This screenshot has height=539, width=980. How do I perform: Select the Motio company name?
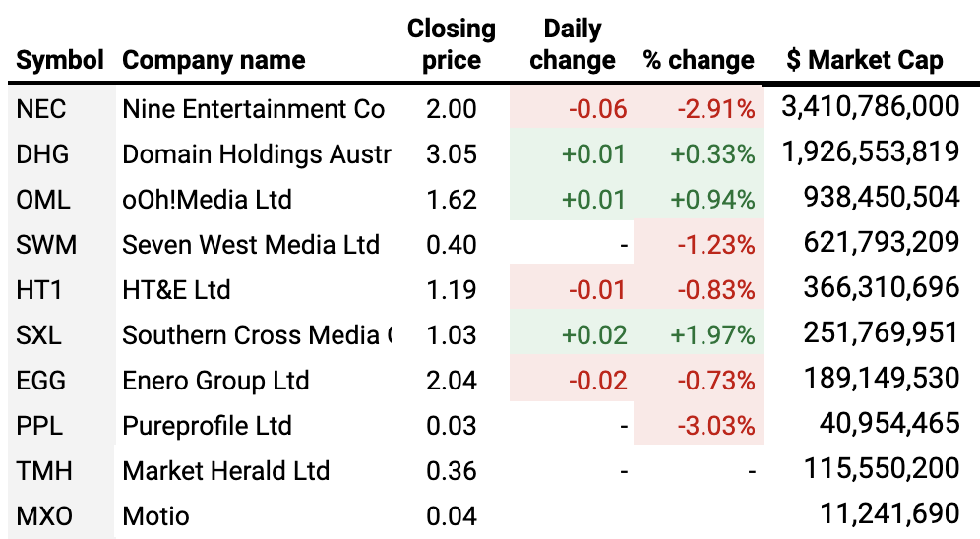click(x=155, y=515)
